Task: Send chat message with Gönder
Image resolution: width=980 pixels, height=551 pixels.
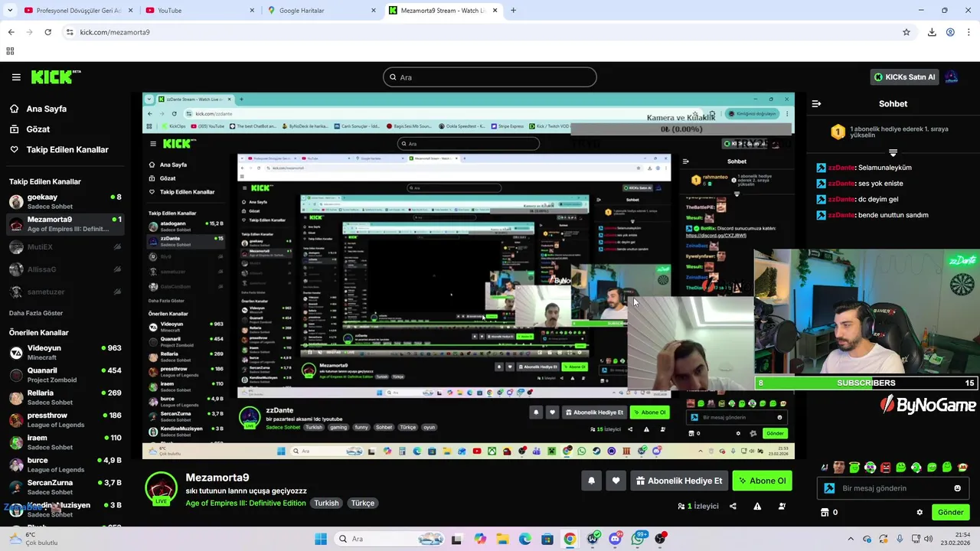Action: (950, 513)
